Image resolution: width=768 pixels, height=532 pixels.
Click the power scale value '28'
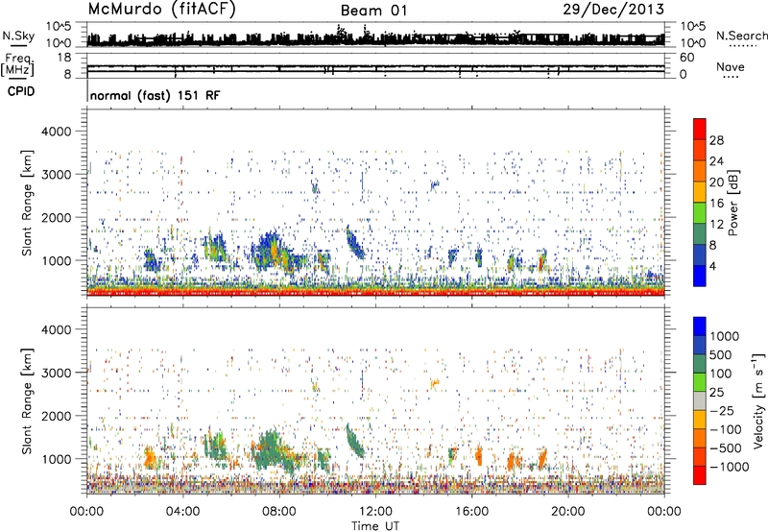tap(716, 140)
